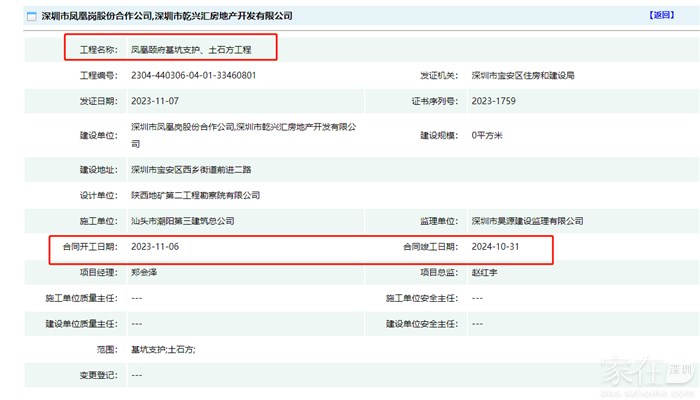Click the construction scale value 0平方米
The height and width of the screenshot is (400, 700).
coord(487,134)
